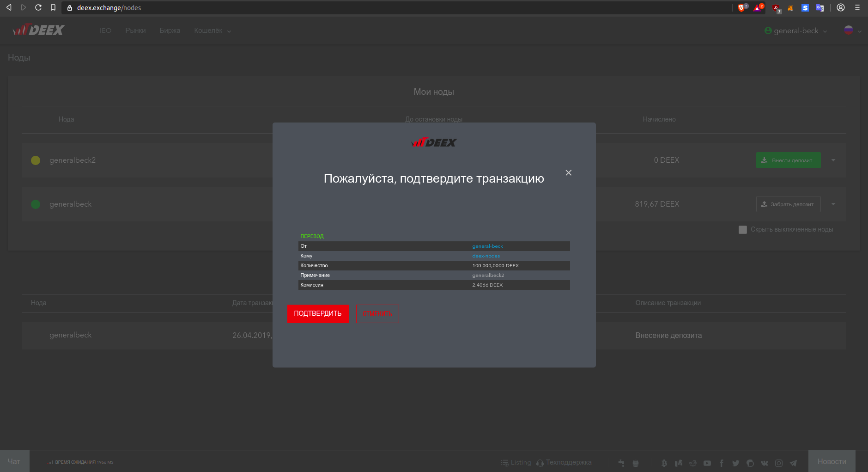The image size is (868, 472).
Task: Open the Биржа menu item
Action: click(x=170, y=31)
